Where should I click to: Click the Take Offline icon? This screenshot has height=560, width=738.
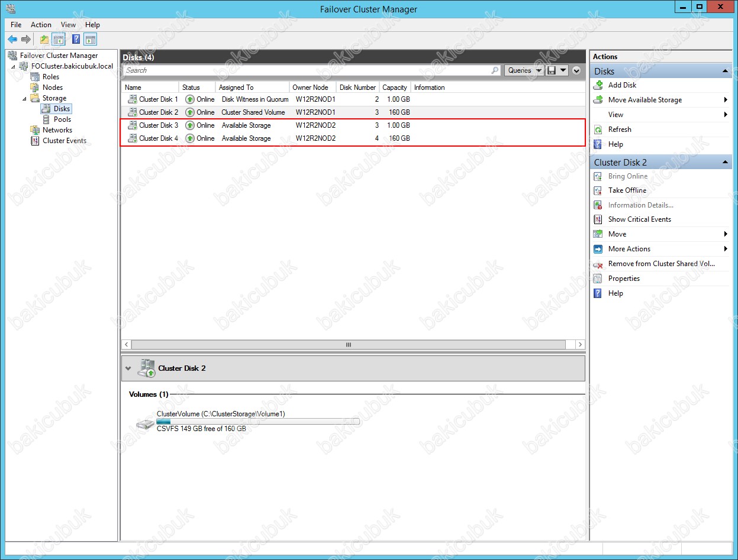pyautogui.click(x=598, y=190)
